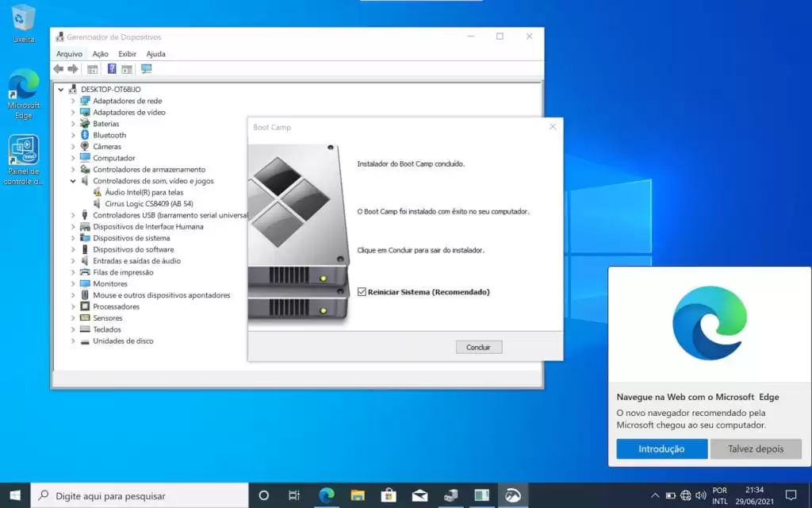Select the Teclados tree item
The height and width of the screenshot is (508, 812).
point(107,329)
